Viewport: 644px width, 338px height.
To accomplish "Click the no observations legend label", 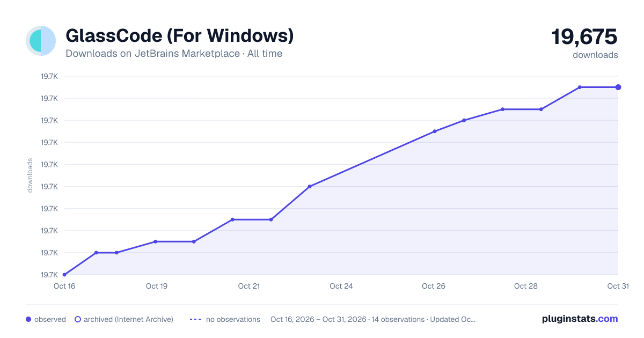I will [x=233, y=319].
